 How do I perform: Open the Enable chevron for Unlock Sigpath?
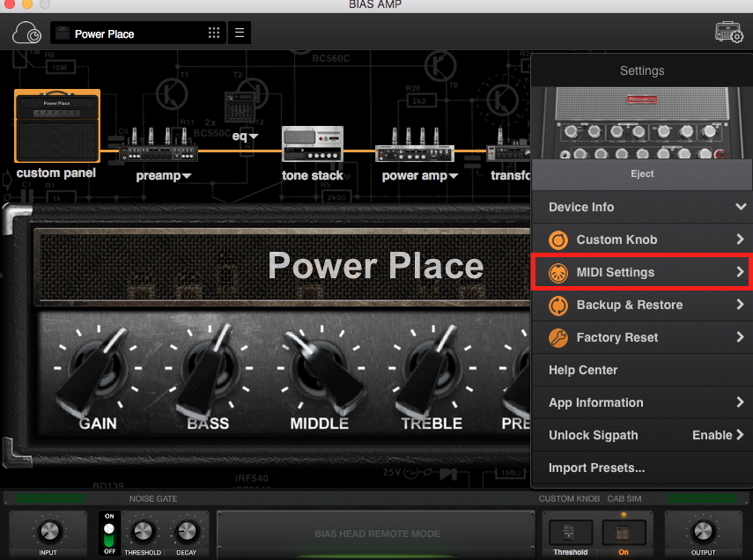(x=740, y=435)
